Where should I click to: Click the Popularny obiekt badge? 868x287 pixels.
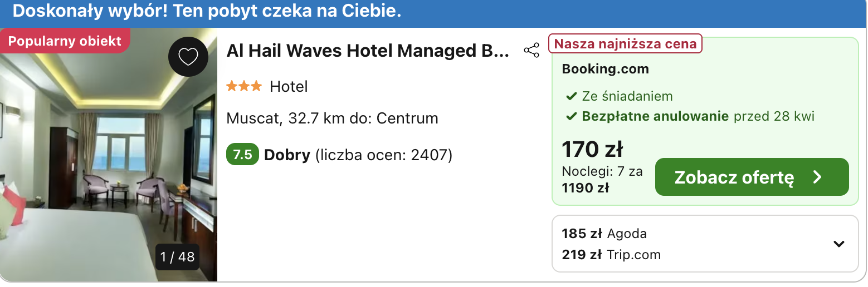coord(65,41)
